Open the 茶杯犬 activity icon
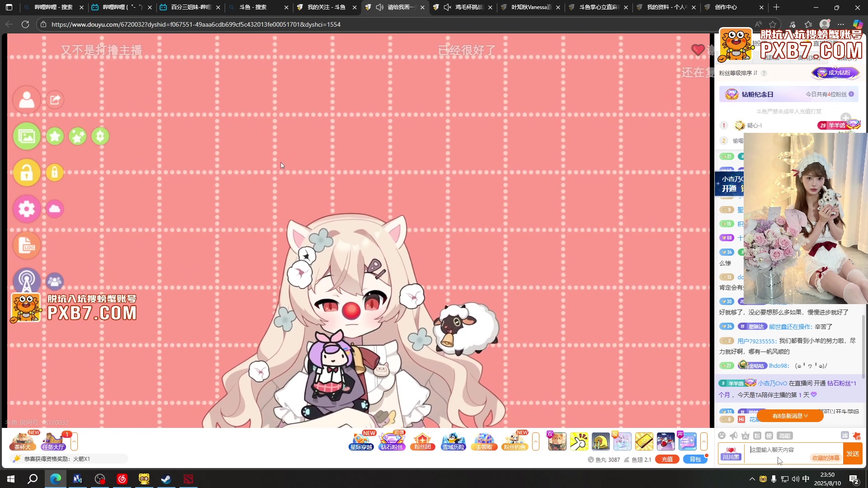The image size is (868, 488). tap(24, 441)
